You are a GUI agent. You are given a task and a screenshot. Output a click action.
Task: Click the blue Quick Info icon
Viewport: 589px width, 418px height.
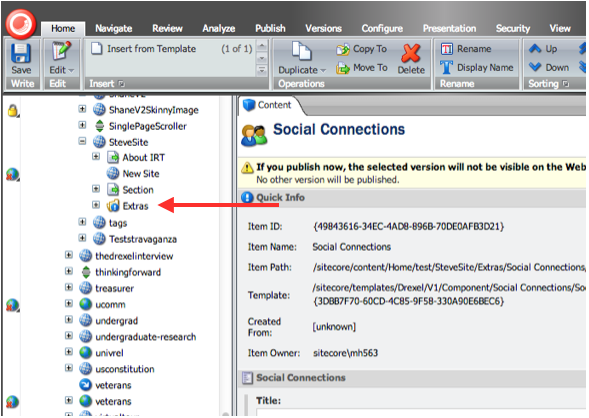tap(247, 197)
